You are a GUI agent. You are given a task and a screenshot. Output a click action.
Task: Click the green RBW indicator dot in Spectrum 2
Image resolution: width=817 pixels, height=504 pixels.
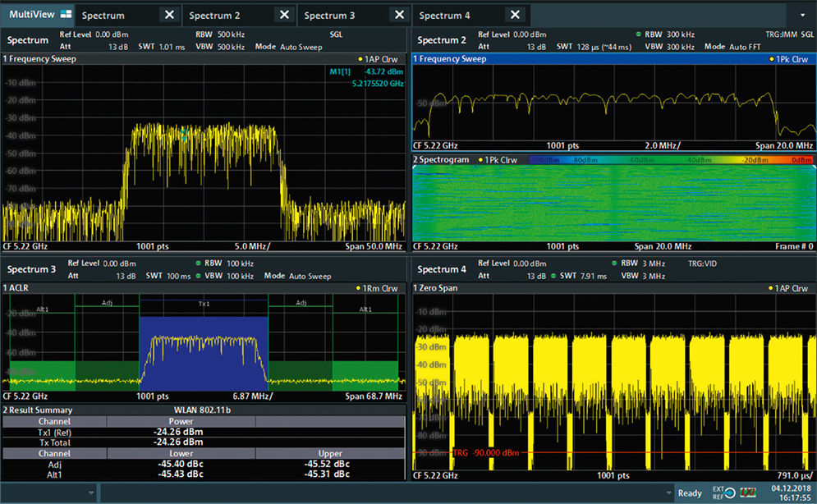click(x=639, y=34)
